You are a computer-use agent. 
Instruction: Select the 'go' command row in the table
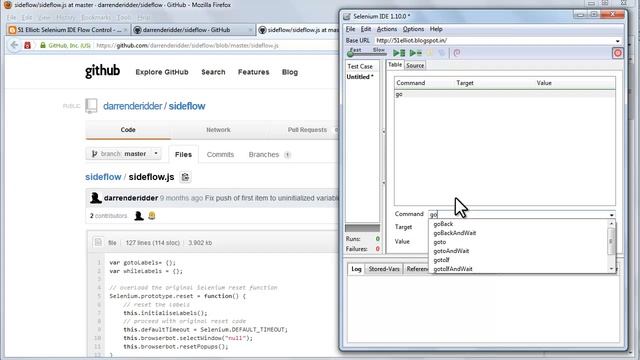click(504, 94)
